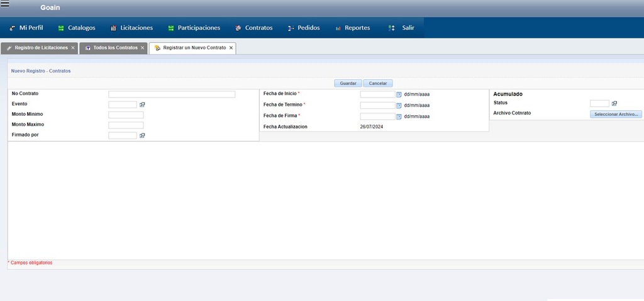Viewport: 644px width, 301px height.
Task: Focus the No Contrato input field
Action: pos(172,94)
